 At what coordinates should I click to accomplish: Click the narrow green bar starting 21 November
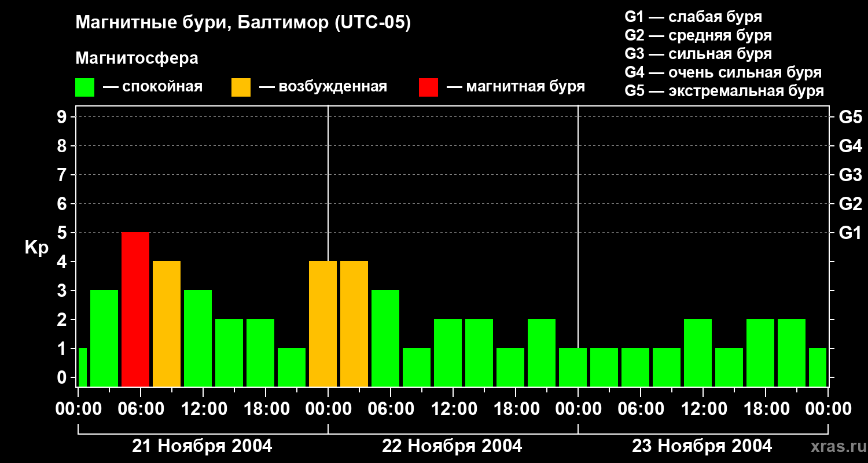click(x=82, y=367)
